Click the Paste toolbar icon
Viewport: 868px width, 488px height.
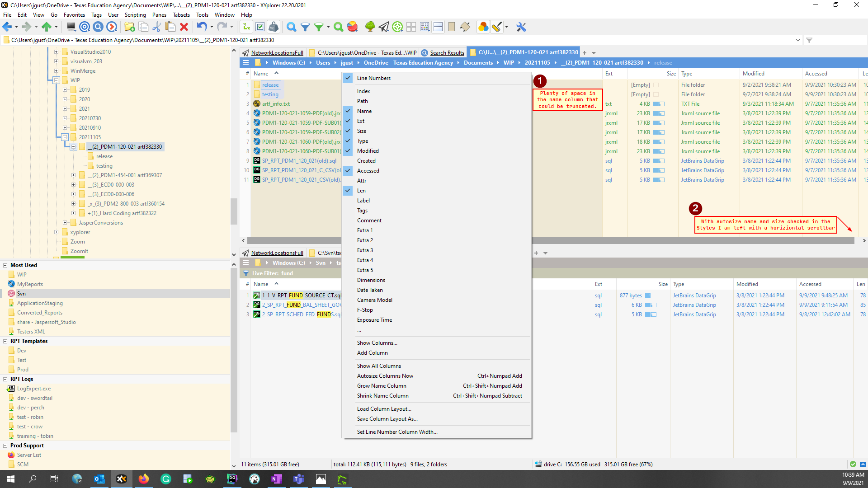[170, 27]
